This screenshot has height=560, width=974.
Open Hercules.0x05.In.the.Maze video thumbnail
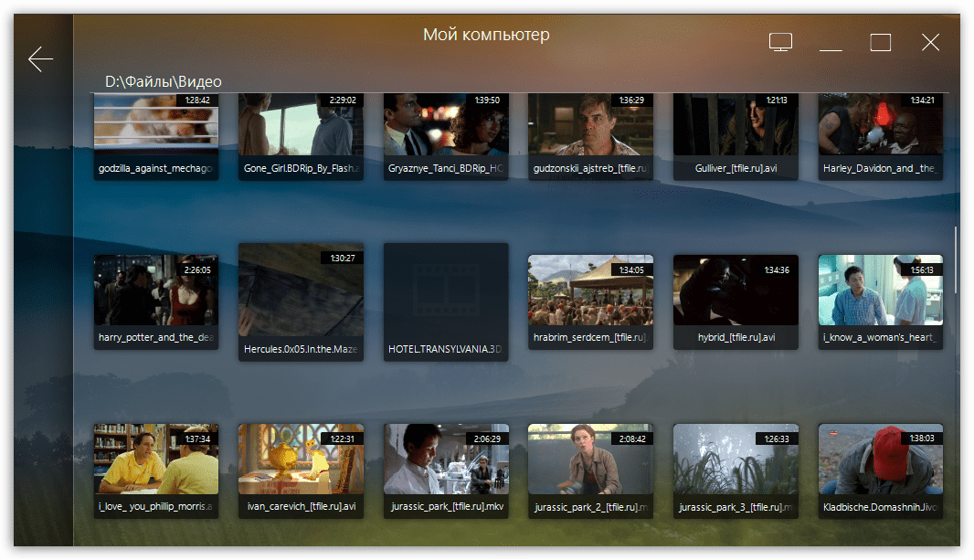click(301, 290)
